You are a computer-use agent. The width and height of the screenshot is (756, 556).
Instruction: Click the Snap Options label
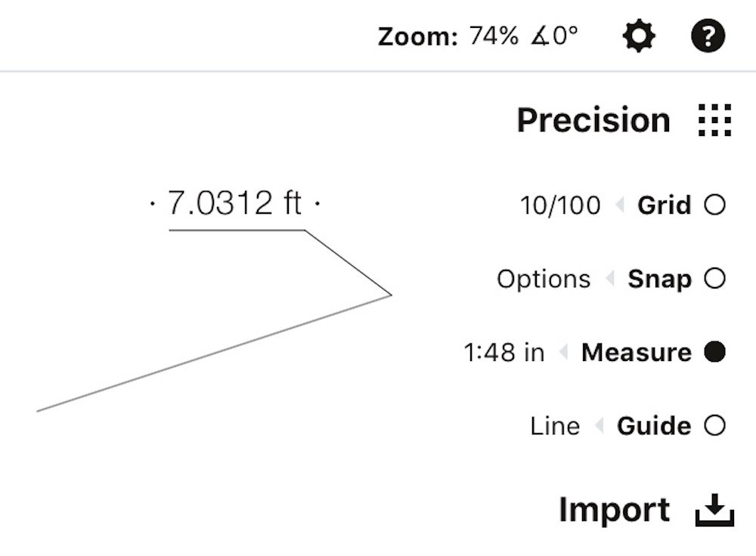544,279
